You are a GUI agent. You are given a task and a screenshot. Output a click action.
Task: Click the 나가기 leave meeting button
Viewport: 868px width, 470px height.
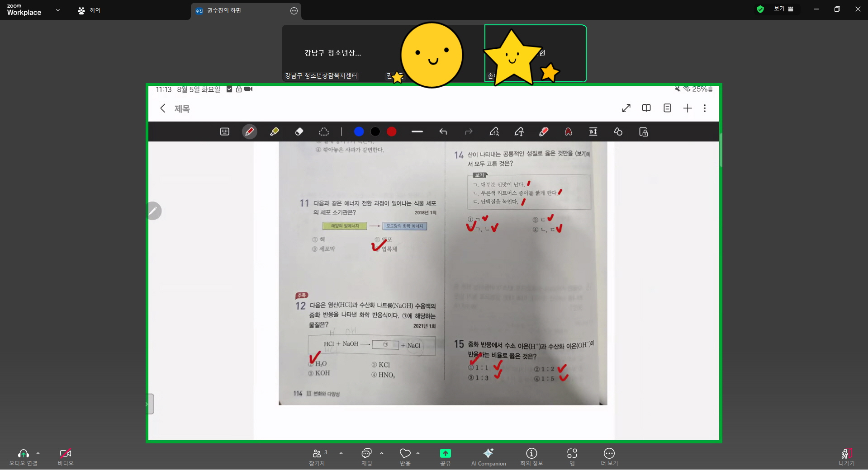point(846,456)
